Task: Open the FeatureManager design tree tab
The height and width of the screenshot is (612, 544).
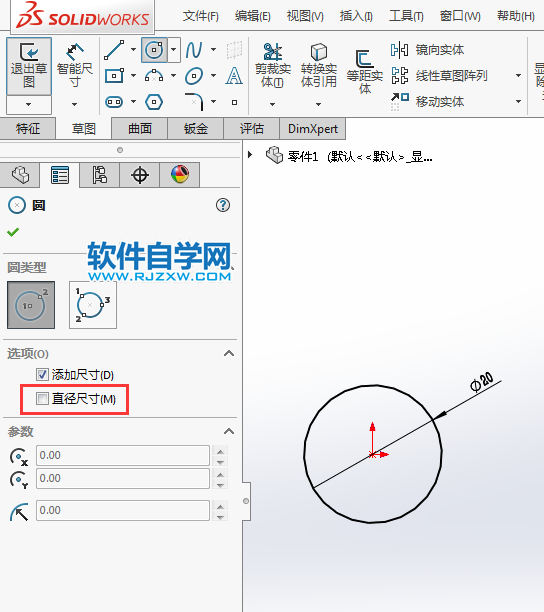Action: [x=20, y=175]
